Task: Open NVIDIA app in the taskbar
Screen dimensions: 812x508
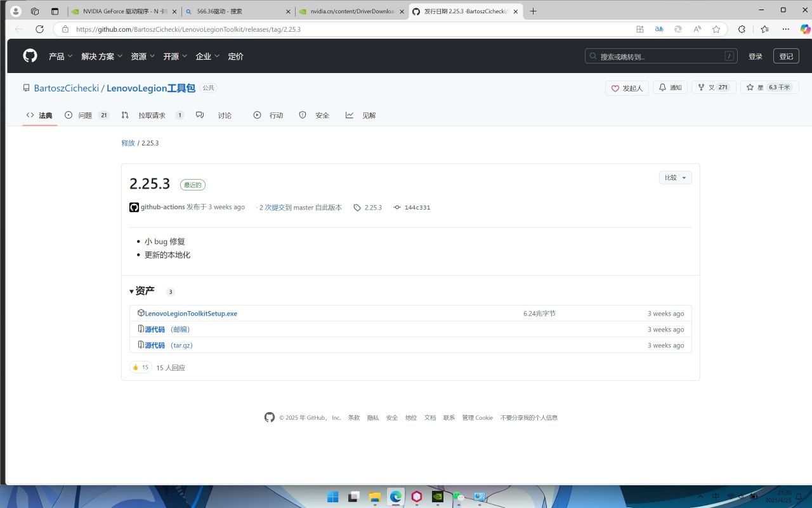Action: (x=437, y=497)
